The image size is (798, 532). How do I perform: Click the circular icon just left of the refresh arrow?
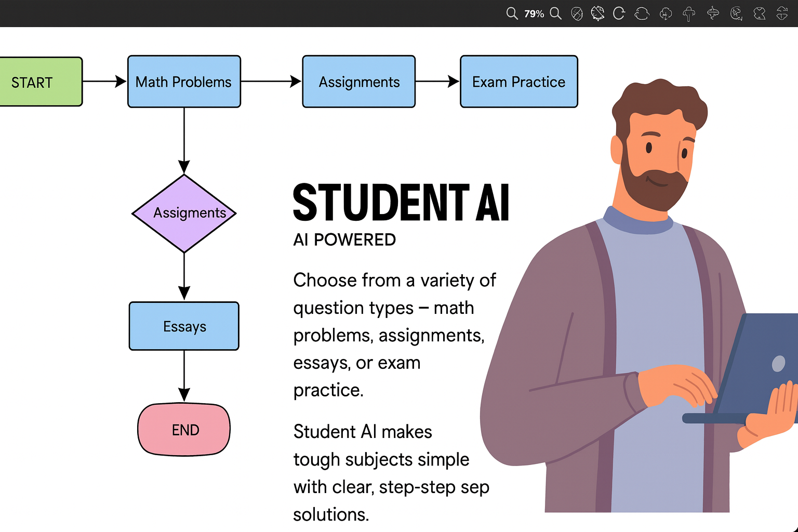tap(597, 14)
